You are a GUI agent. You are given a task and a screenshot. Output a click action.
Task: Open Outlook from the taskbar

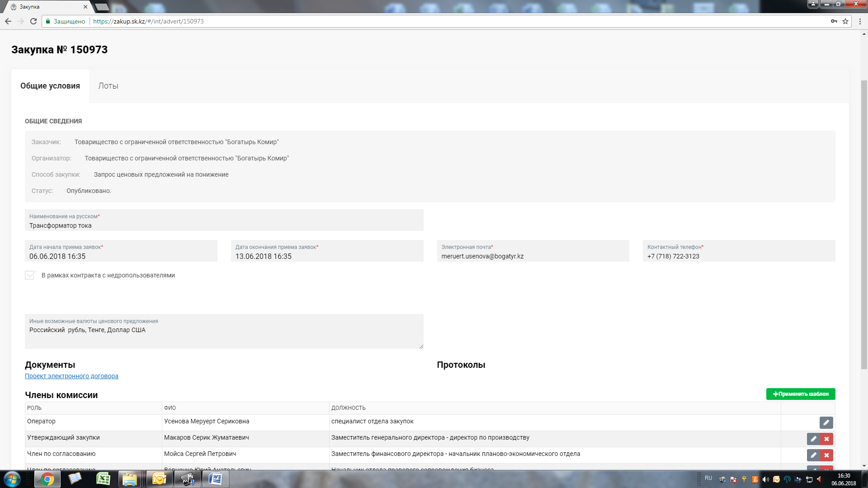tap(159, 479)
